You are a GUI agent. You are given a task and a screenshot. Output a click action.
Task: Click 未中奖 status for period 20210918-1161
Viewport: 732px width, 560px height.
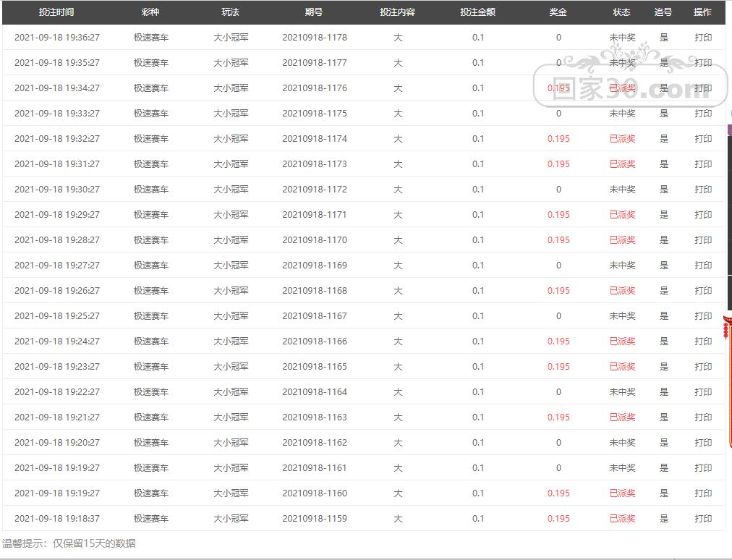(622, 468)
